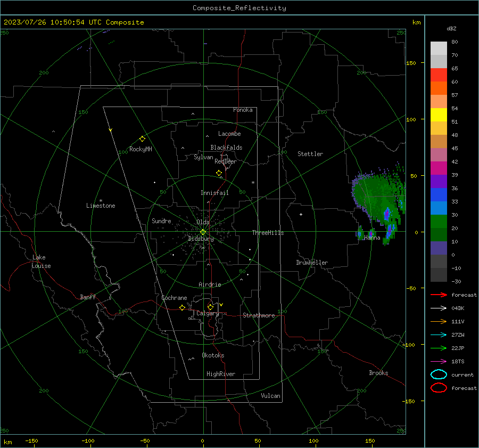Click the asterisk marker above Limestone
The height and width of the screenshot is (448, 479).
coord(101,201)
